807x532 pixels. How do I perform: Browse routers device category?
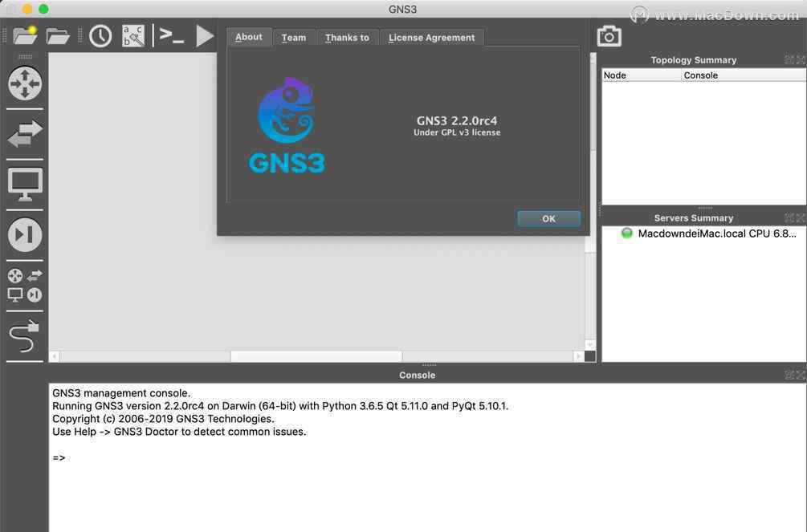point(25,83)
